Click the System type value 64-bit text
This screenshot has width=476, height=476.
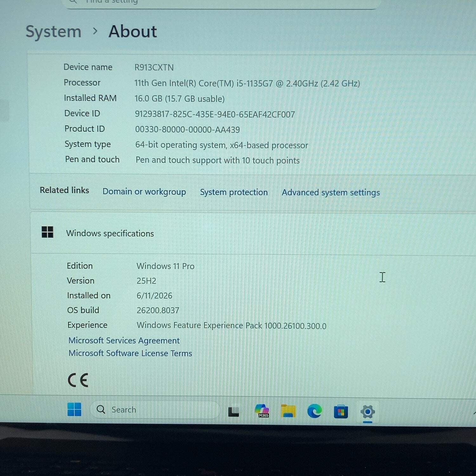click(221, 145)
